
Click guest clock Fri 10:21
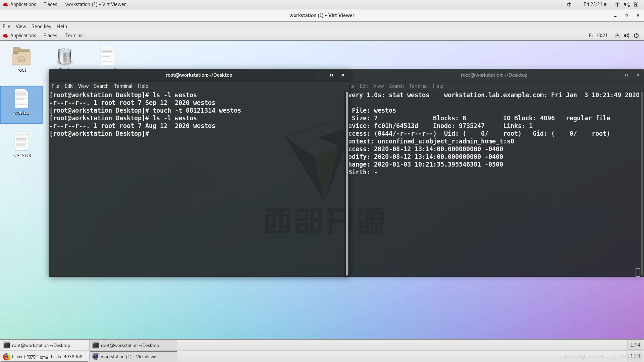click(x=598, y=36)
